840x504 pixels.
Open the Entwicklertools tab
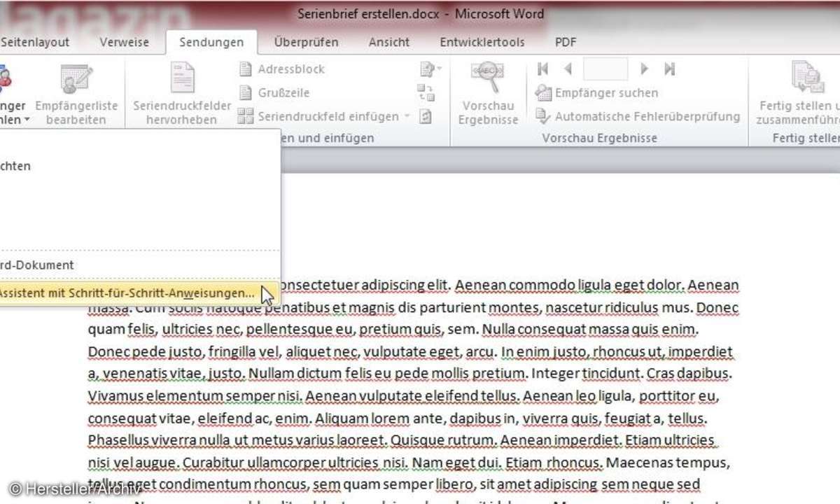point(482,42)
